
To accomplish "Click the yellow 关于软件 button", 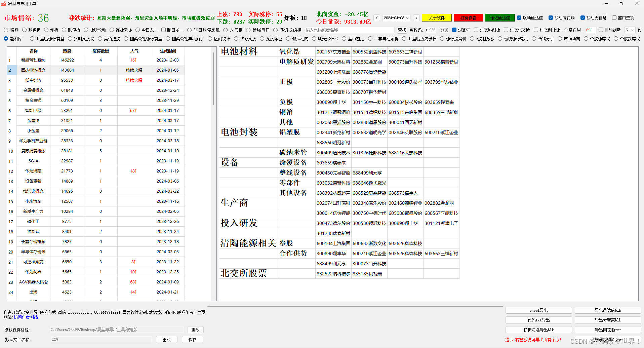I will coord(437,18).
